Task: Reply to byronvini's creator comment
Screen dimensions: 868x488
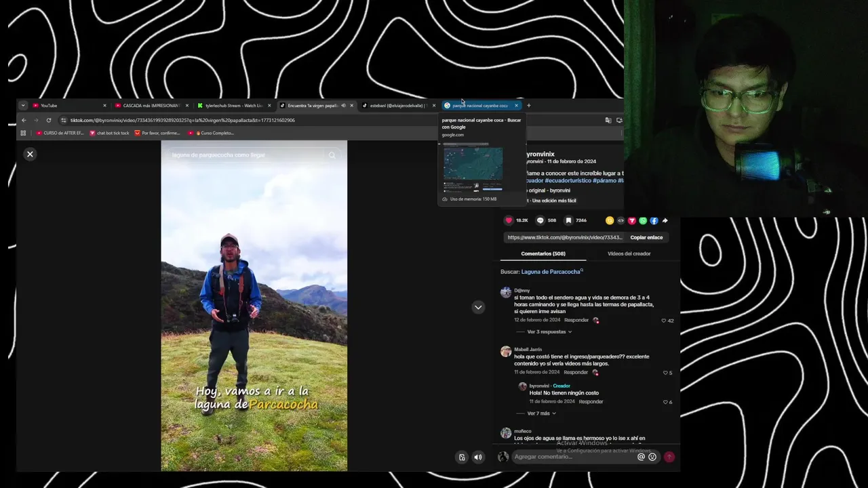Action: pyautogui.click(x=591, y=401)
